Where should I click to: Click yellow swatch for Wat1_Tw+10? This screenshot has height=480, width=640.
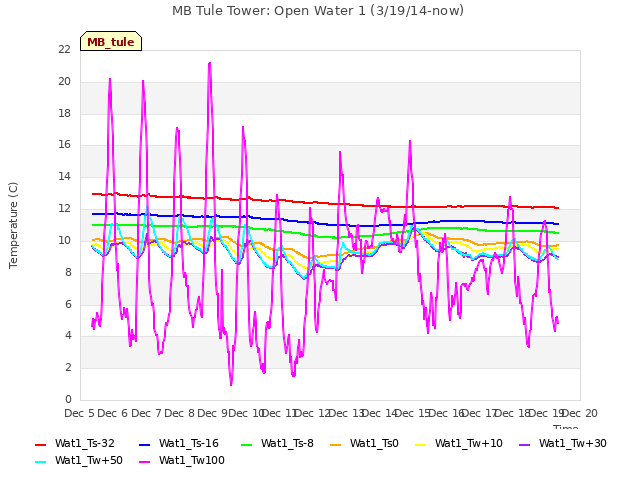420,444
